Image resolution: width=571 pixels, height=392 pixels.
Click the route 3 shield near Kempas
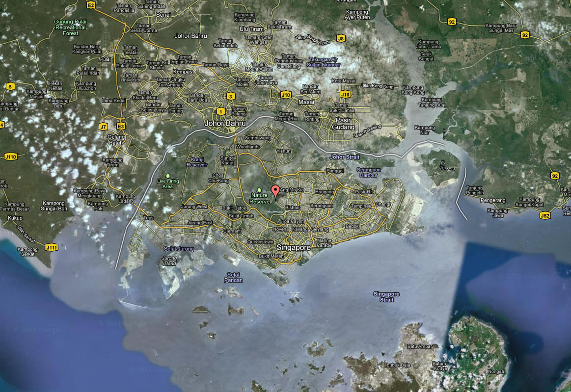pos(230,97)
